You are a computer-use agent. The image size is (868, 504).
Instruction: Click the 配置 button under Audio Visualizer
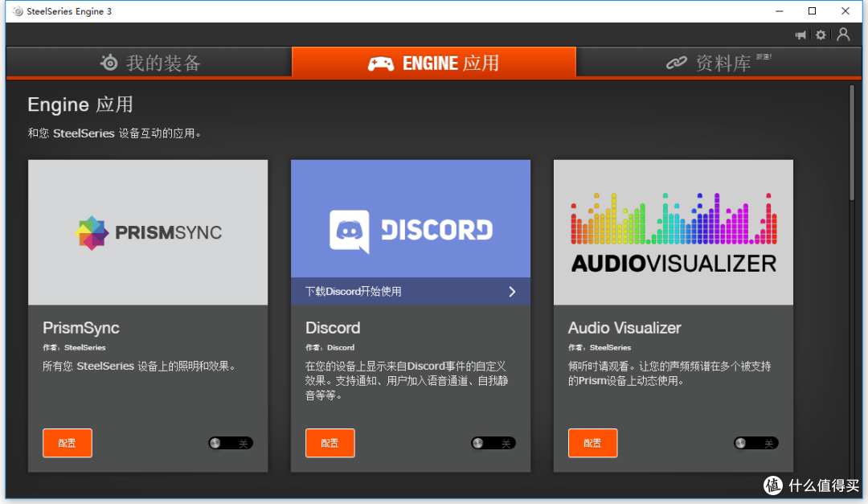(593, 443)
